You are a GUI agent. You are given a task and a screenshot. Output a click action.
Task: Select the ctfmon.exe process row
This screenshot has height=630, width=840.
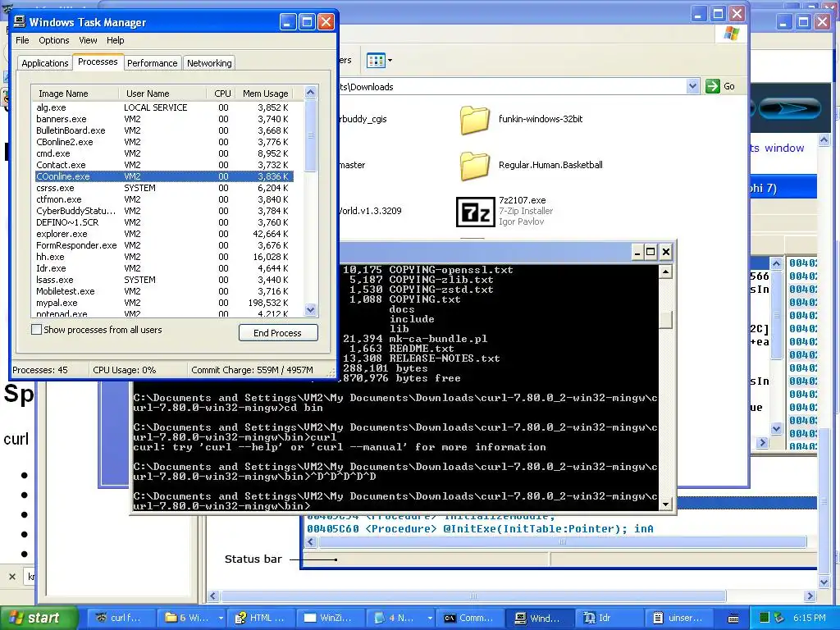pos(164,199)
